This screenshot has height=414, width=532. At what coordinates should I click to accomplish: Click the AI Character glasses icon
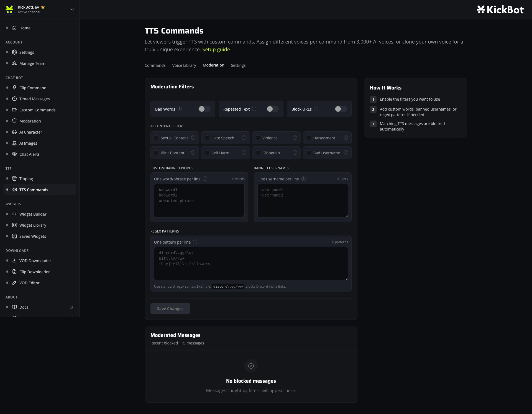[x=14, y=132]
